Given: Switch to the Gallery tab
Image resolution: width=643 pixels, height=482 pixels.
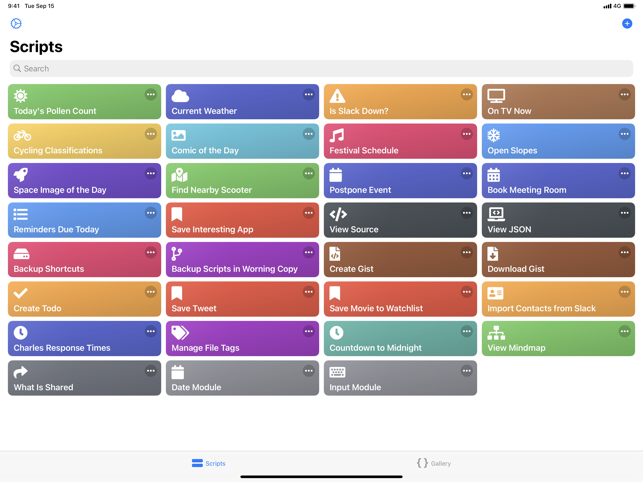Looking at the screenshot, I should coord(434,463).
